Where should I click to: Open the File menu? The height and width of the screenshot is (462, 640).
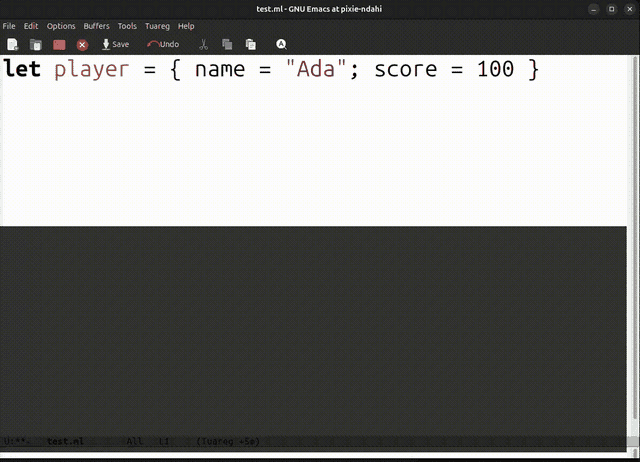click(9, 26)
